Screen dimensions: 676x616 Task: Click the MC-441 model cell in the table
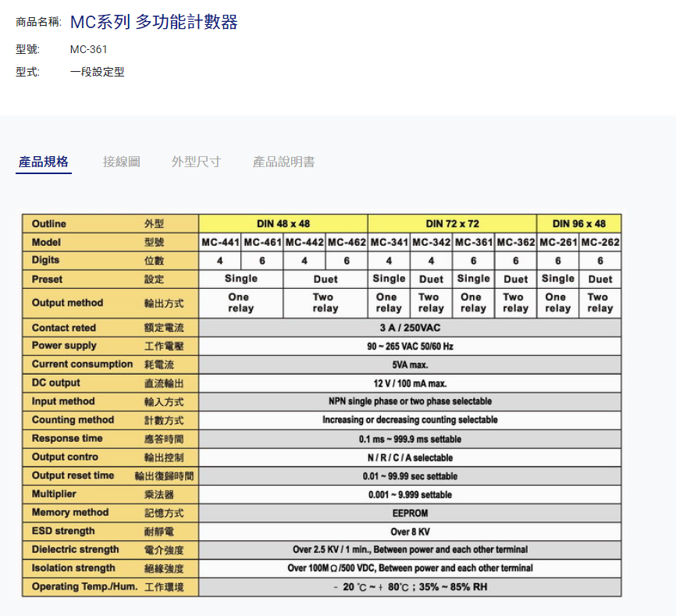click(220, 243)
